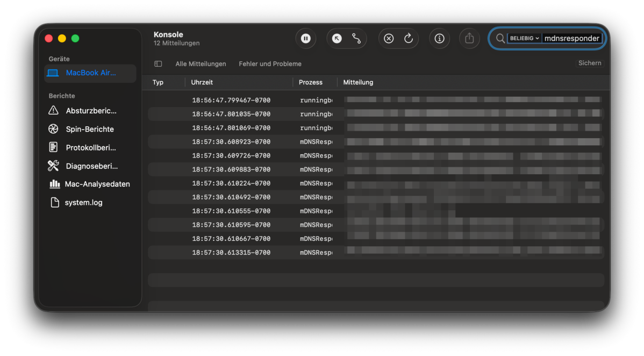Open the Info inspector

[439, 38]
